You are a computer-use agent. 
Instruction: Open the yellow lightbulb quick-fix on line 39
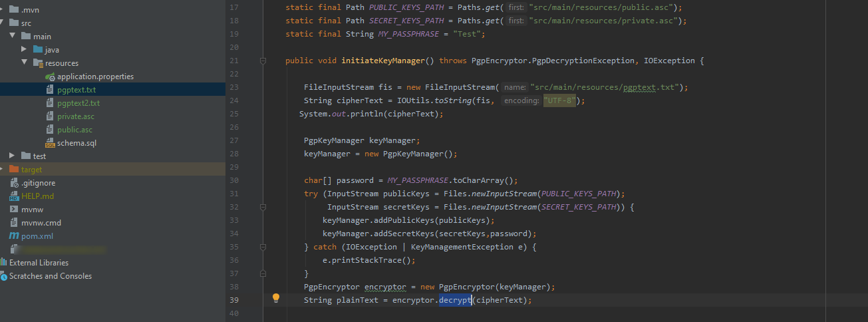276,298
